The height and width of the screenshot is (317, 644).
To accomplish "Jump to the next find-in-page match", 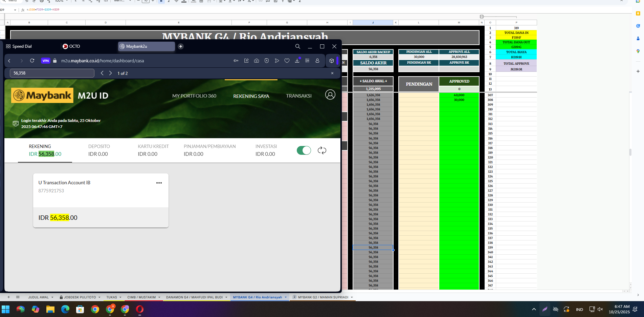I will pyautogui.click(x=110, y=73).
